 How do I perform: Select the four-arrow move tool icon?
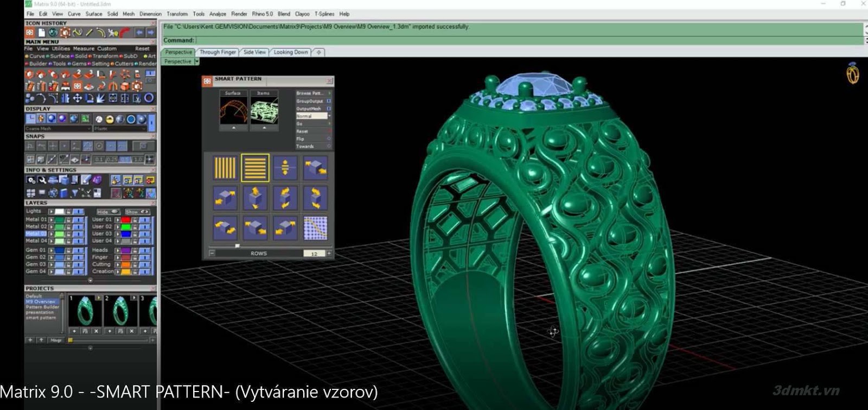point(77,98)
